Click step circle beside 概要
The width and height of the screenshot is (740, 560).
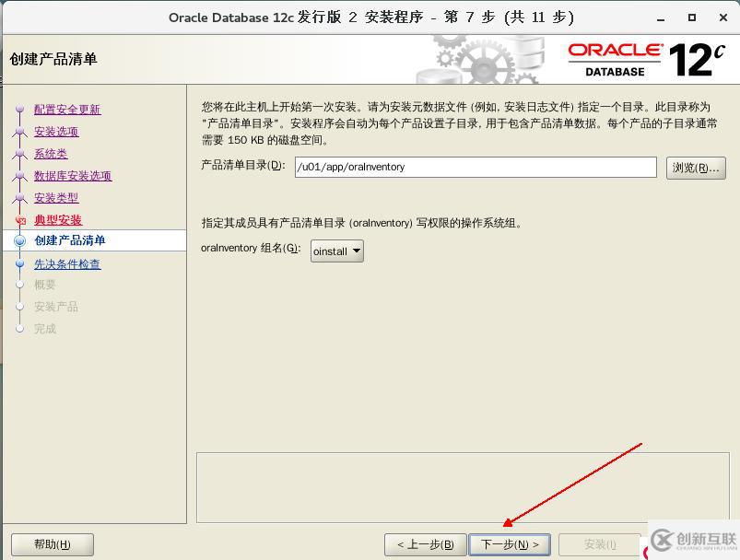[20, 285]
